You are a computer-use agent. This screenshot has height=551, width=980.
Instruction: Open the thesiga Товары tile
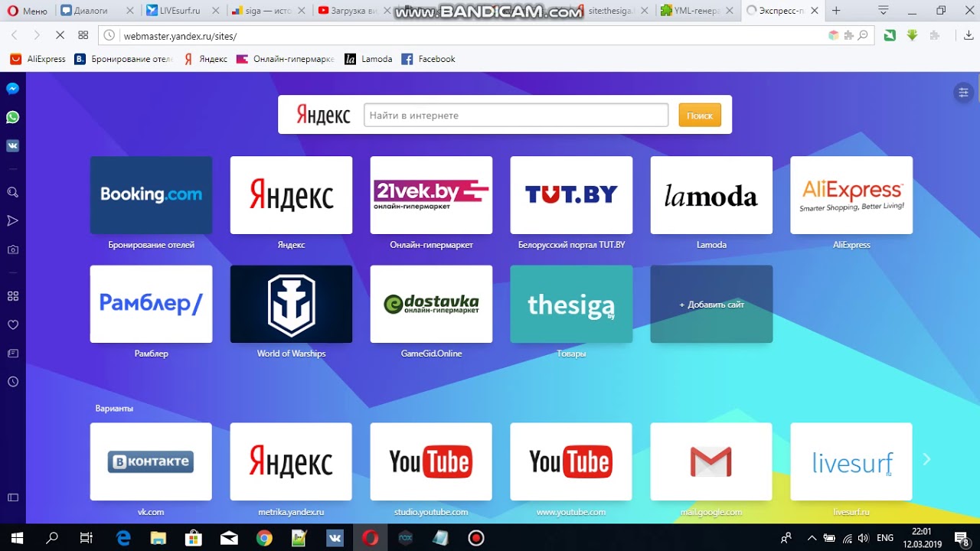click(x=571, y=304)
